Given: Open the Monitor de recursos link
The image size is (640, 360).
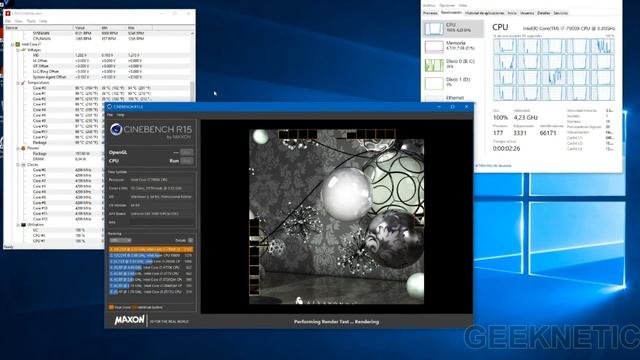Looking at the screenshot, I should coord(495,166).
